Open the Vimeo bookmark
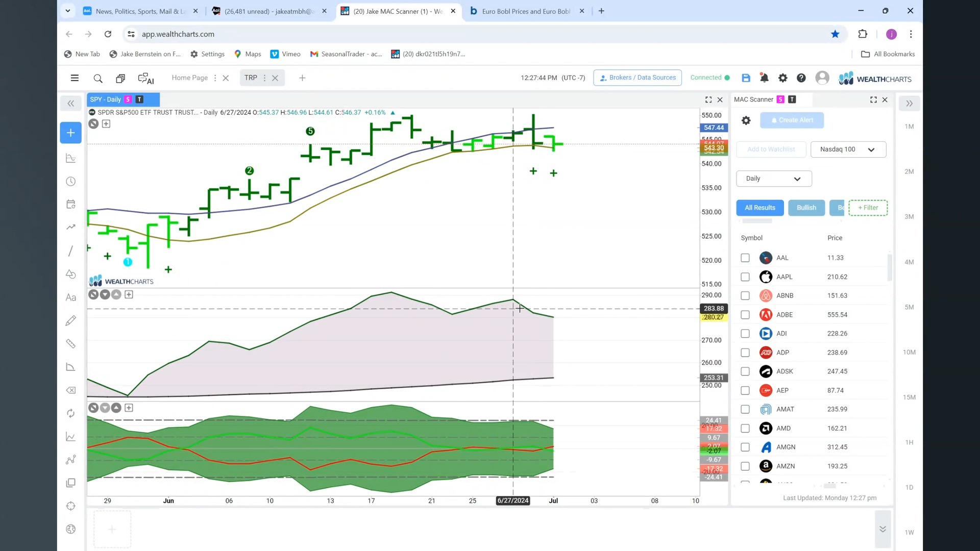The image size is (980, 551). pos(285,54)
